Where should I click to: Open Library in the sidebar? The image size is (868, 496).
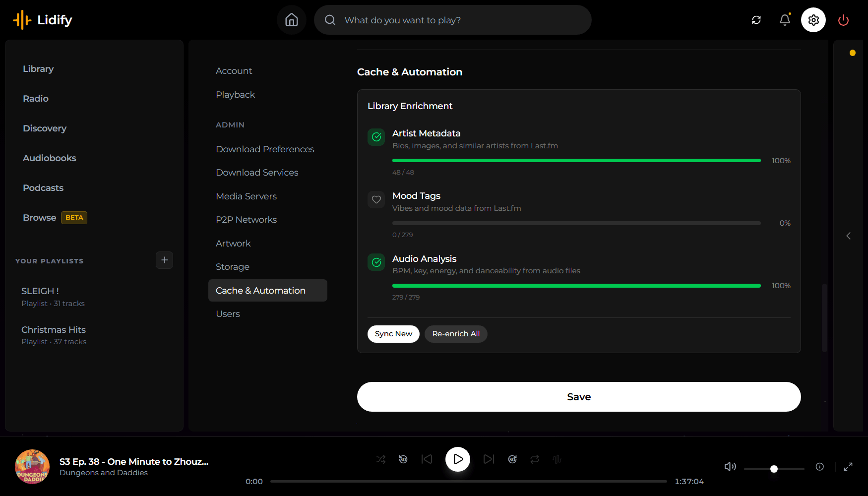pyautogui.click(x=38, y=69)
